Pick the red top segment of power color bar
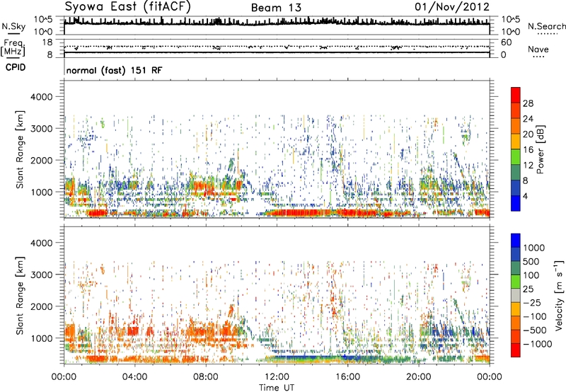 coord(516,95)
